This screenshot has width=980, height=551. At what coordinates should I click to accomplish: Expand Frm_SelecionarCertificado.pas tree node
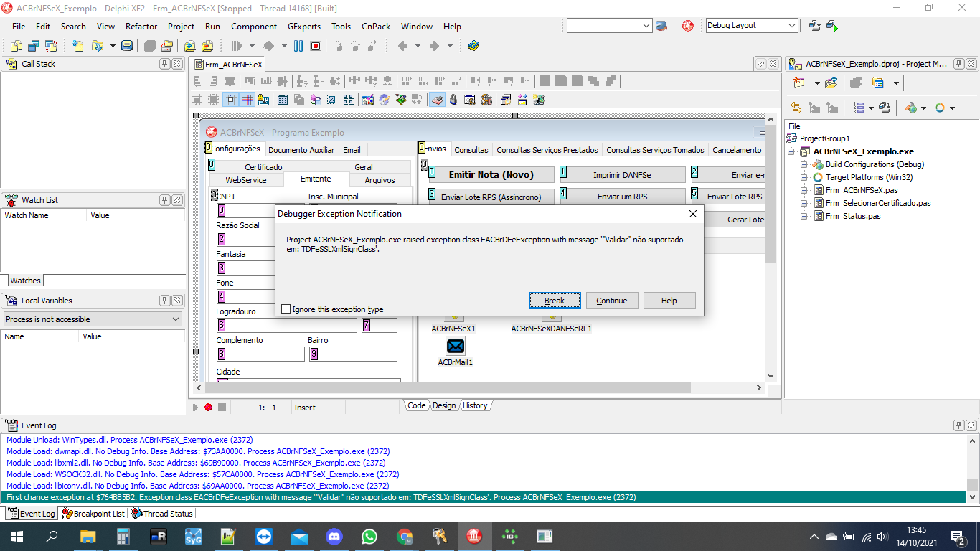pyautogui.click(x=804, y=203)
